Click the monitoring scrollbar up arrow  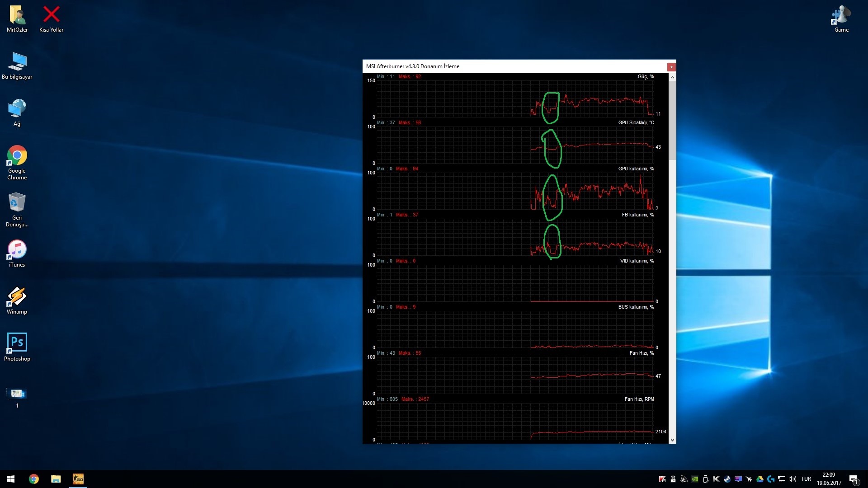(672, 77)
